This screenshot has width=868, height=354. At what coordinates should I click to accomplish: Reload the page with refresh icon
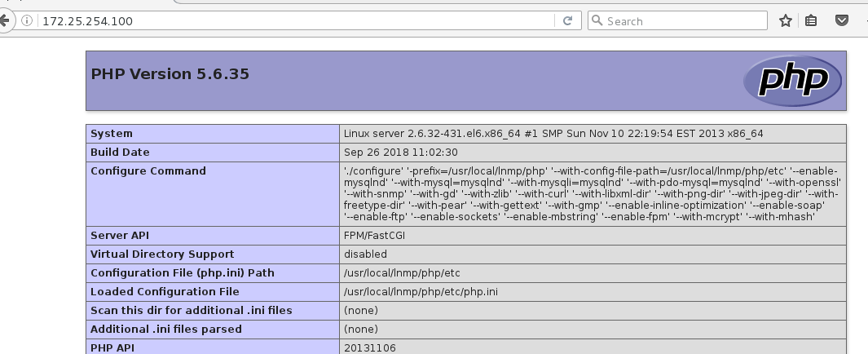tap(567, 21)
